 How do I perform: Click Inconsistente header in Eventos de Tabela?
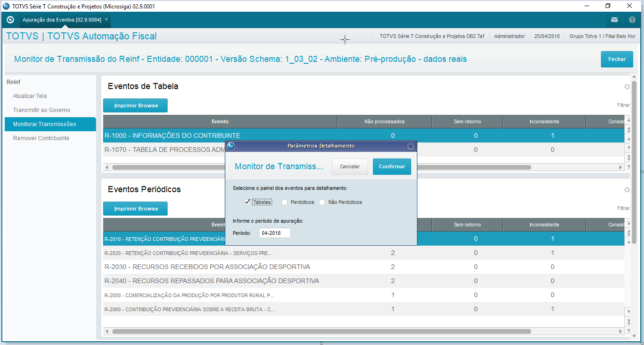pyautogui.click(x=544, y=122)
